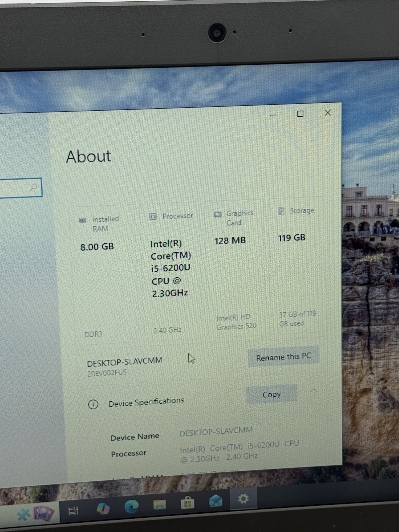Screen dimensions: 399x532
Task: Click the DDR3 label
Action: pos(93,334)
